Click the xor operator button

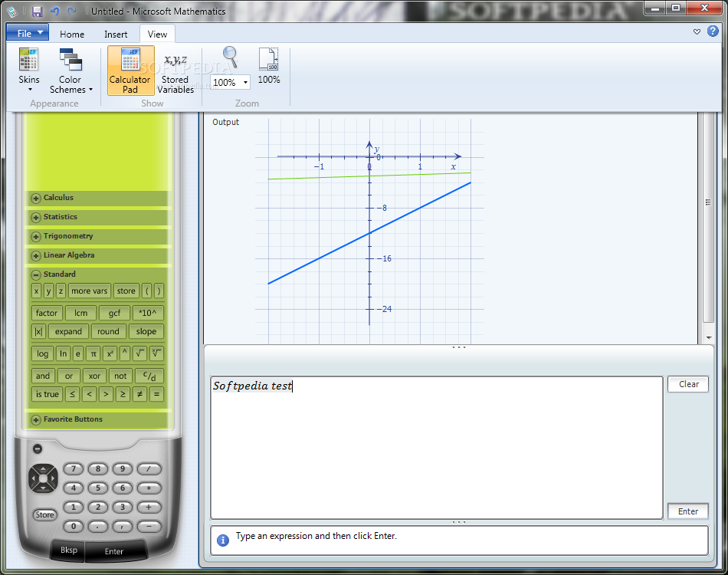[x=94, y=376]
